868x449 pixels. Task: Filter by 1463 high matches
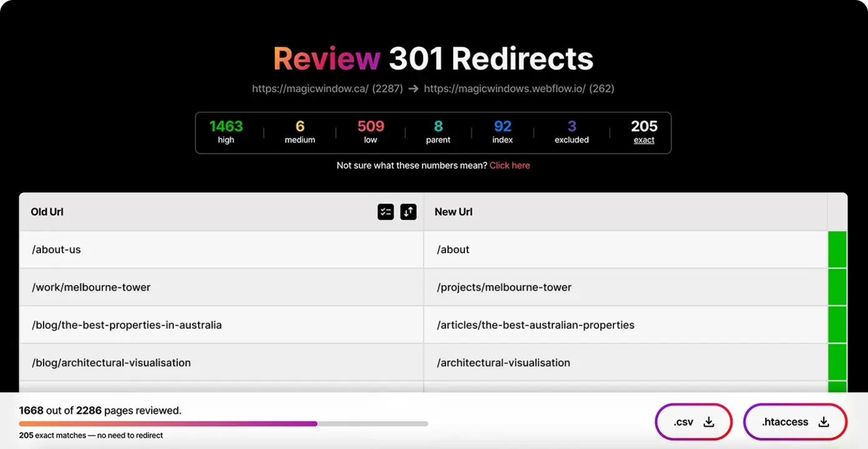point(226,132)
